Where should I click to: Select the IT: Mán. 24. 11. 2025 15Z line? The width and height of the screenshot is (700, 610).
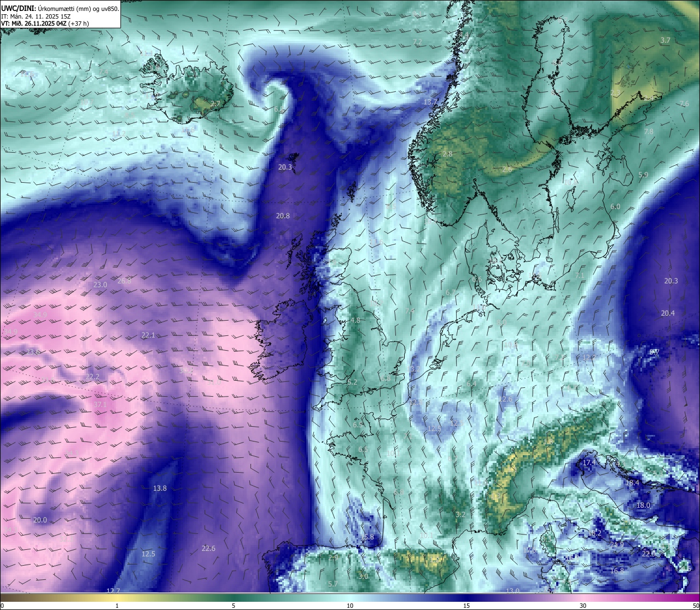pos(37,16)
